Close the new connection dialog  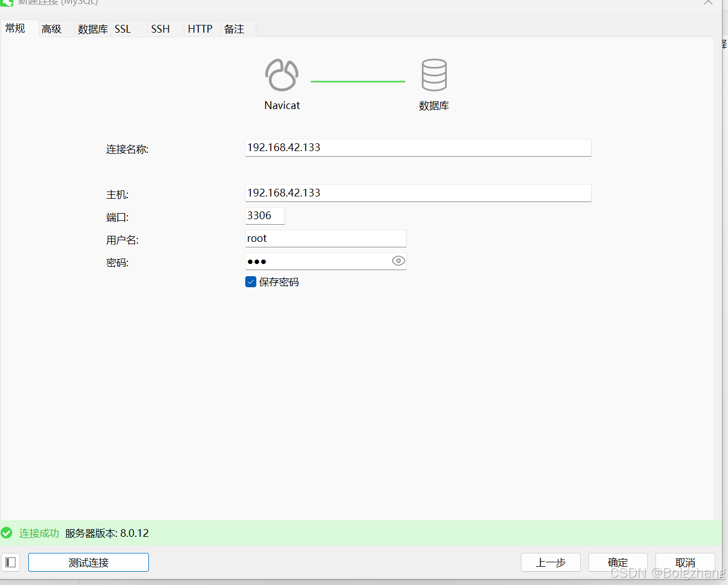pos(708,2)
